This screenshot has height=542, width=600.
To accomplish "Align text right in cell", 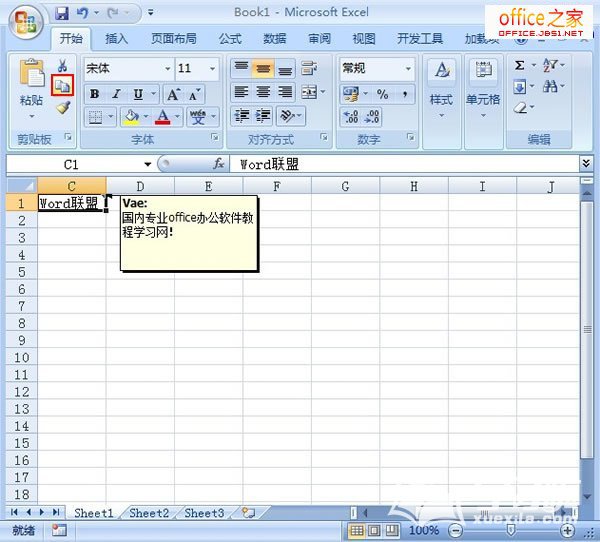I will coord(285,92).
